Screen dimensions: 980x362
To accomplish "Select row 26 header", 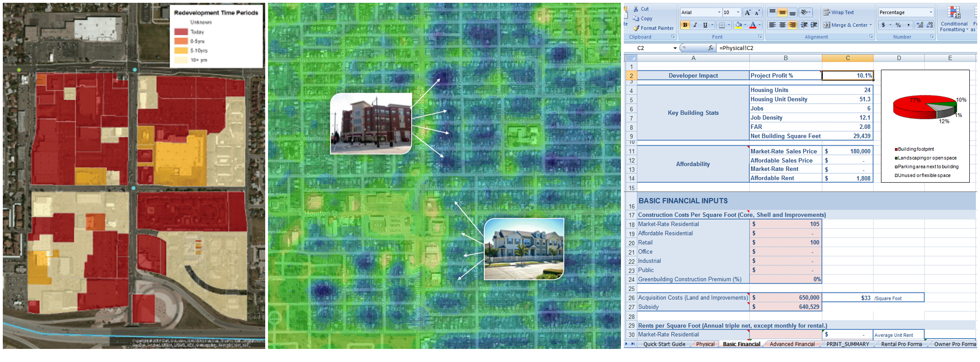I will point(631,298).
